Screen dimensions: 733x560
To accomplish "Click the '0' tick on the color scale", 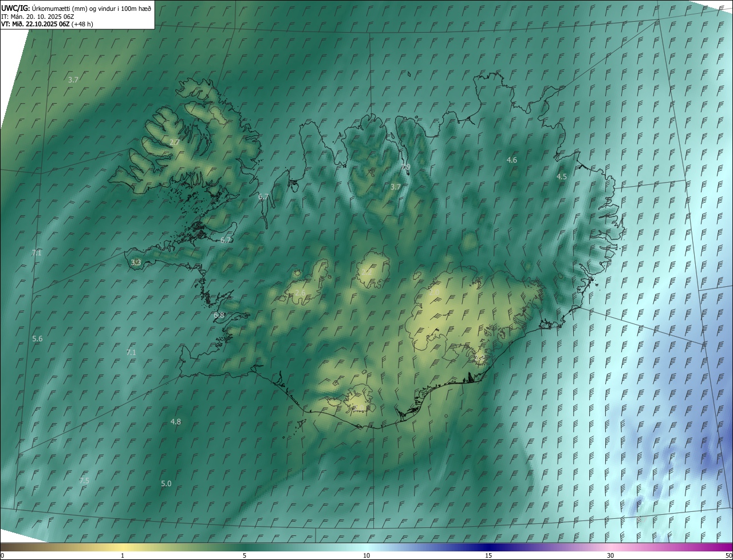I will point(2,556).
